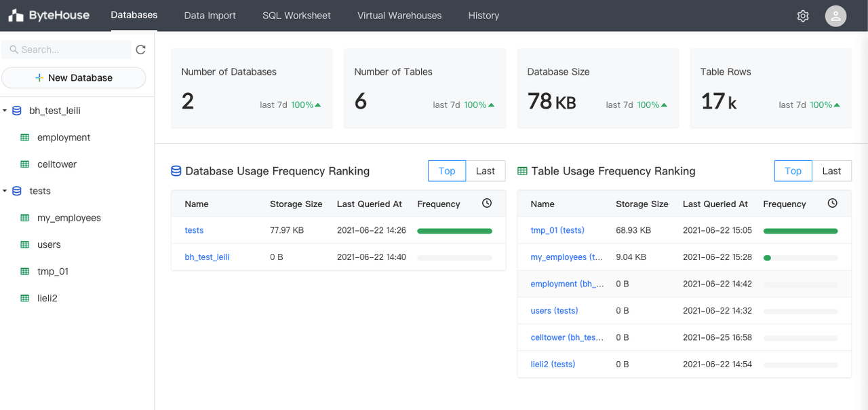Click the clock icon in Table ranking header
The height and width of the screenshot is (410, 868).
pyautogui.click(x=833, y=203)
